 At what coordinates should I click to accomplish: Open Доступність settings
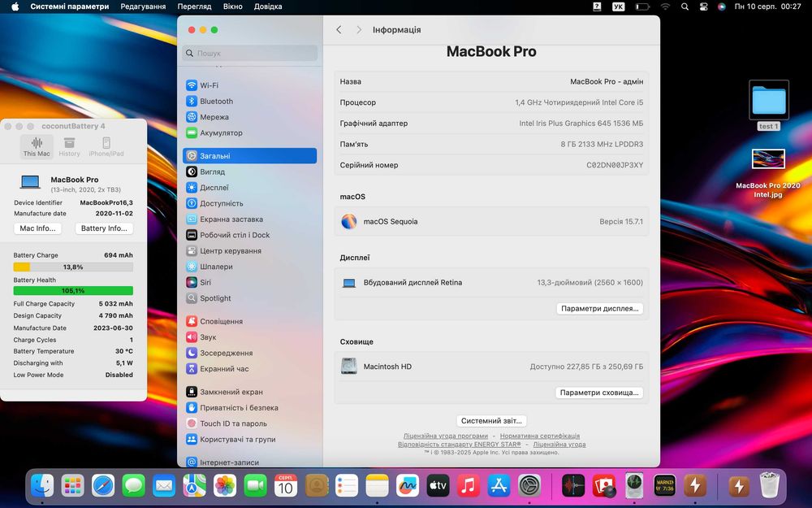(x=249, y=203)
